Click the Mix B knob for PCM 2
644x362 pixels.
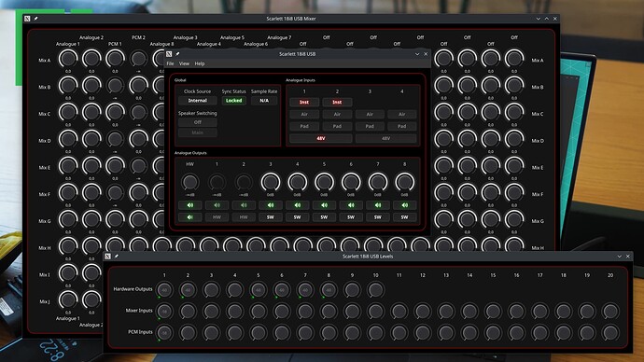click(x=138, y=86)
